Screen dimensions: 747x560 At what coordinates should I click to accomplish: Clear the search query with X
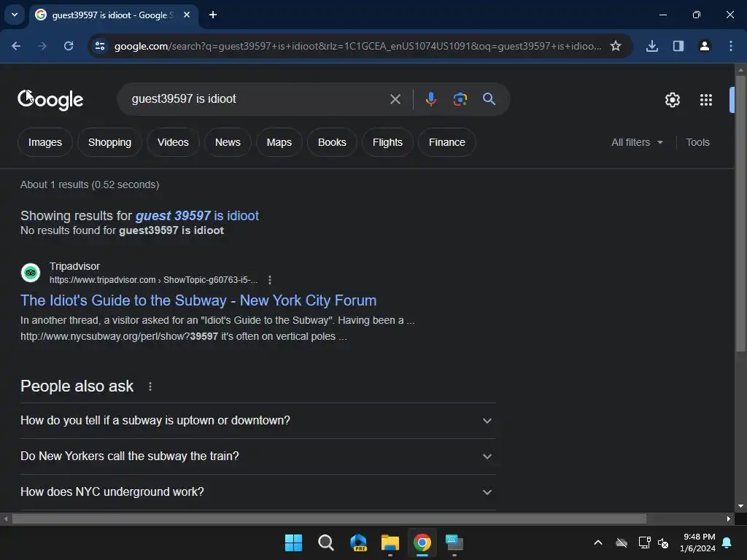[x=395, y=99]
